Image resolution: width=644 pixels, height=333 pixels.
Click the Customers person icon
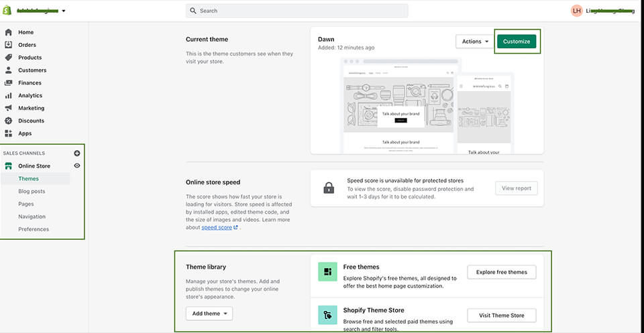pyautogui.click(x=9, y=70)
